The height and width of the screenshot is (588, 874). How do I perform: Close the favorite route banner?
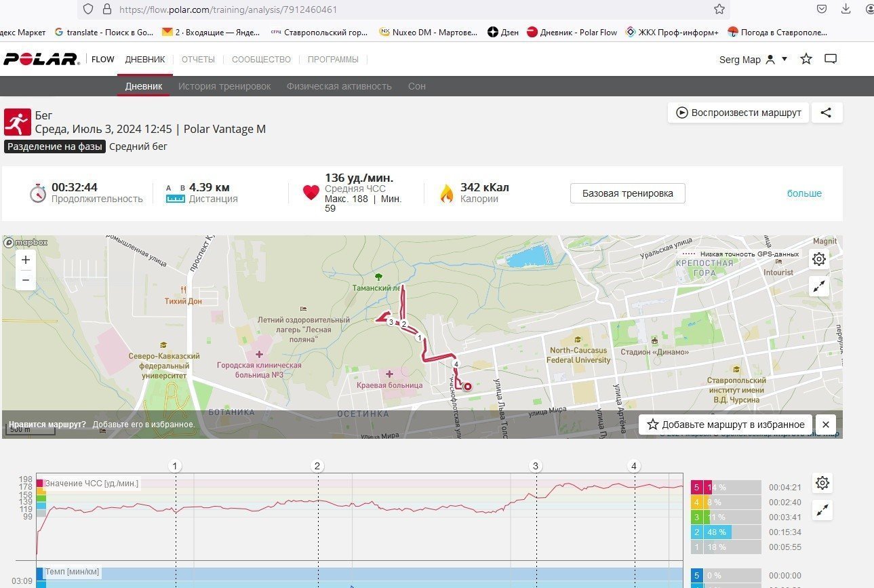click(825, 425)
